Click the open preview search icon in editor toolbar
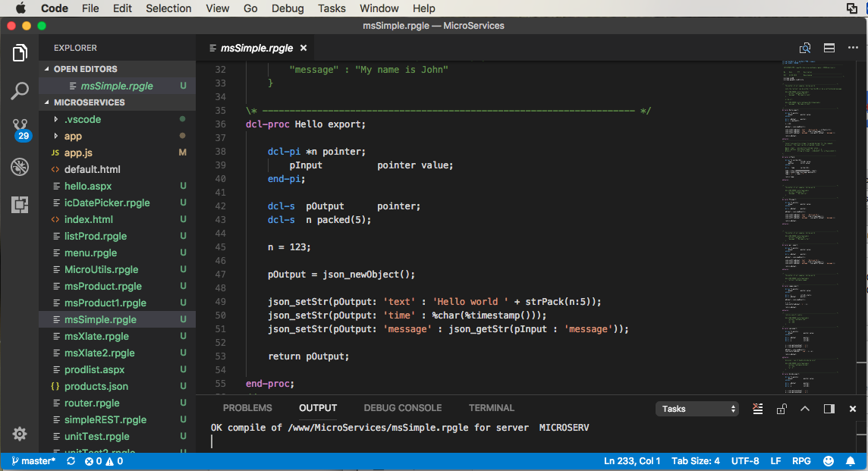This screenshot has width=868, height=471. pyautogui.click(x=805, y=48)
